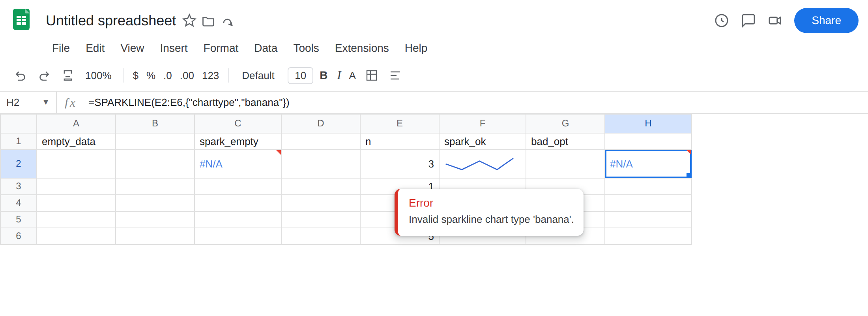Toggle bold formatting

[324, 75]
